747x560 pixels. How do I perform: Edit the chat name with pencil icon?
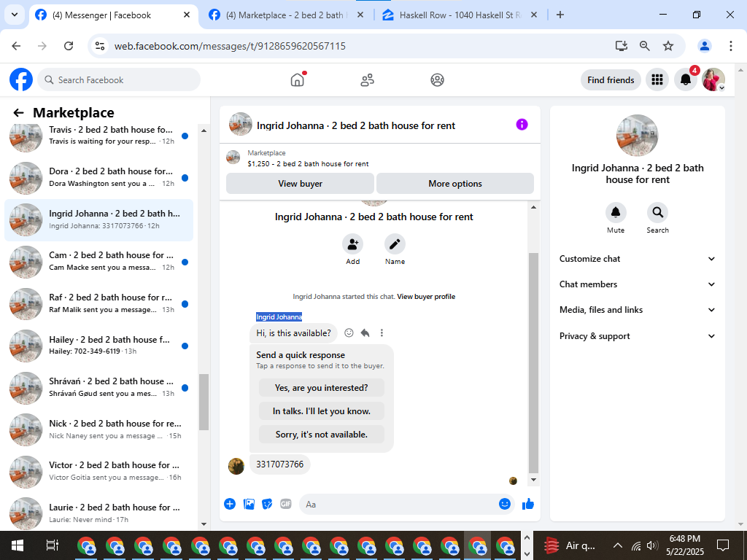(395, 244)
